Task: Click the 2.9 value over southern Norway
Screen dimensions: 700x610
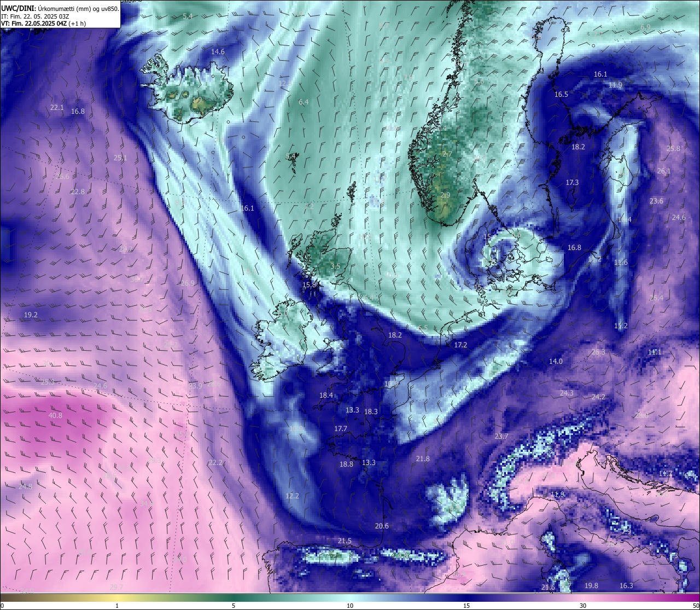Action: point(445,195)
